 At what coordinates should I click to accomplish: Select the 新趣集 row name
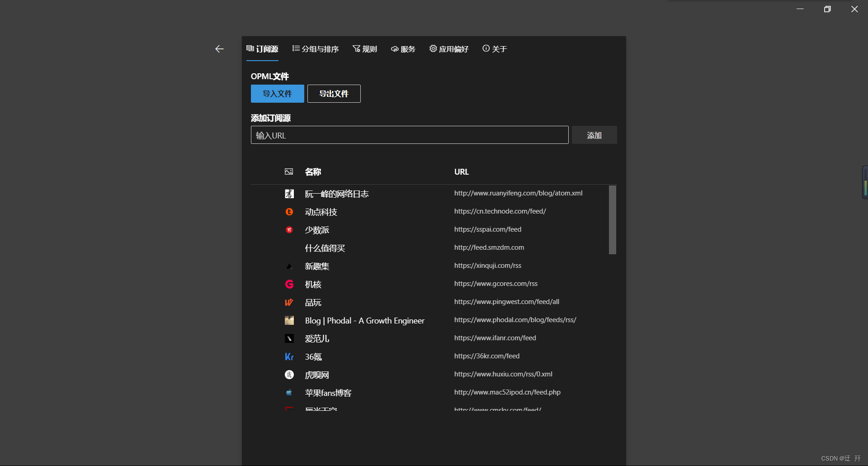click(317, 266)
